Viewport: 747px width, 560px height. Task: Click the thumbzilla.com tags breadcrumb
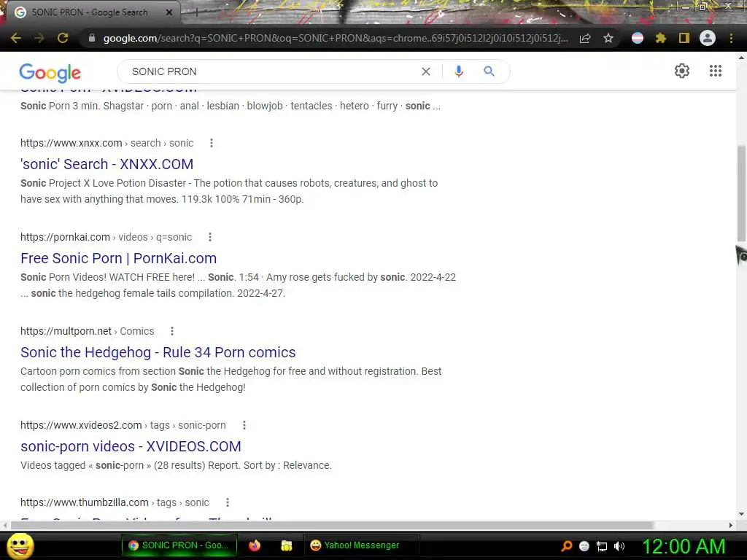[115, 502]
